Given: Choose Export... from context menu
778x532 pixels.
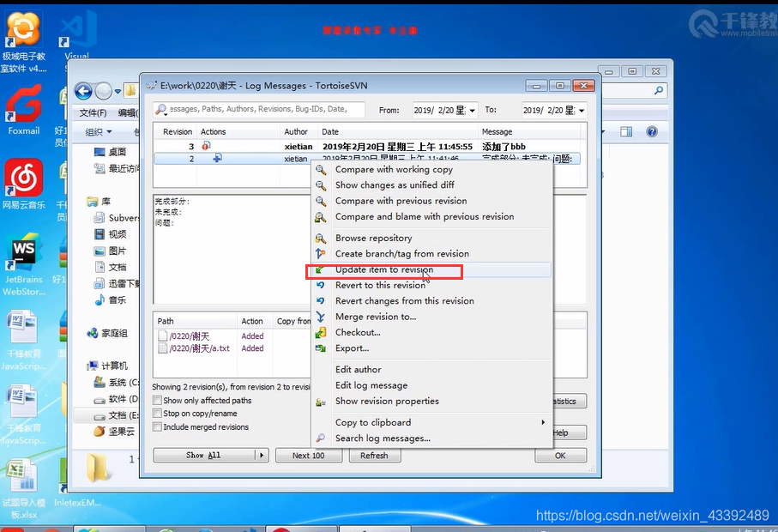Looking at the screenshot, I should [x=352, y=348].
